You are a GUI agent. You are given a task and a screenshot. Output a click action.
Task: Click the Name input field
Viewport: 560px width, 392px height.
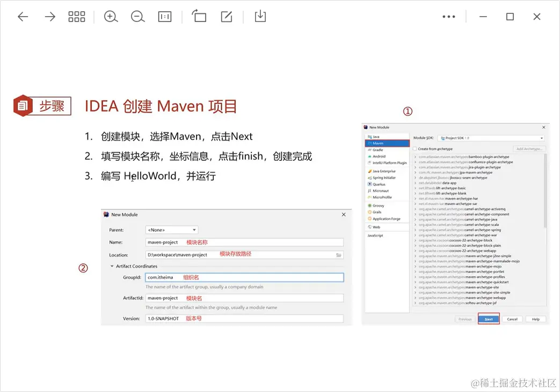click(x=244, y=242)
